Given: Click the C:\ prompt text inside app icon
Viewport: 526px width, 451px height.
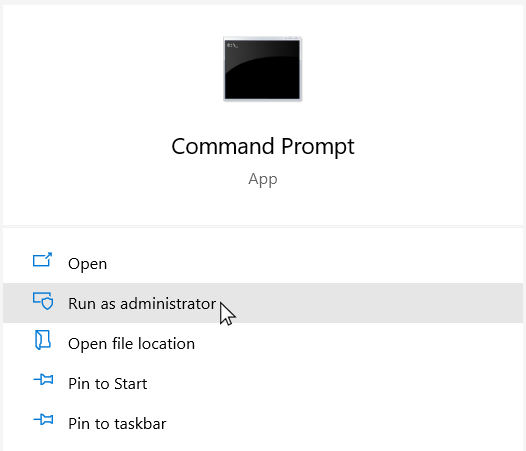Looking at the screenshot, I should point(232,45).
